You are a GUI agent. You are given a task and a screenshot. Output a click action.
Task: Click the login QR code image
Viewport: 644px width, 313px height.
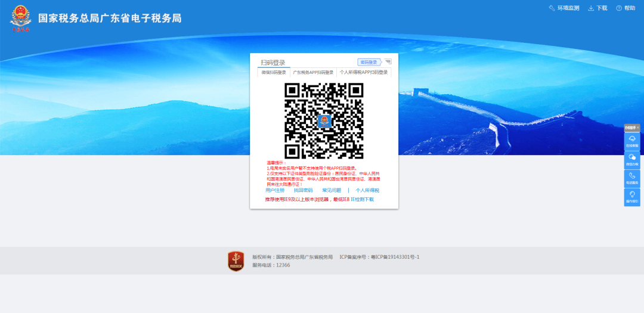pos(324,121)
